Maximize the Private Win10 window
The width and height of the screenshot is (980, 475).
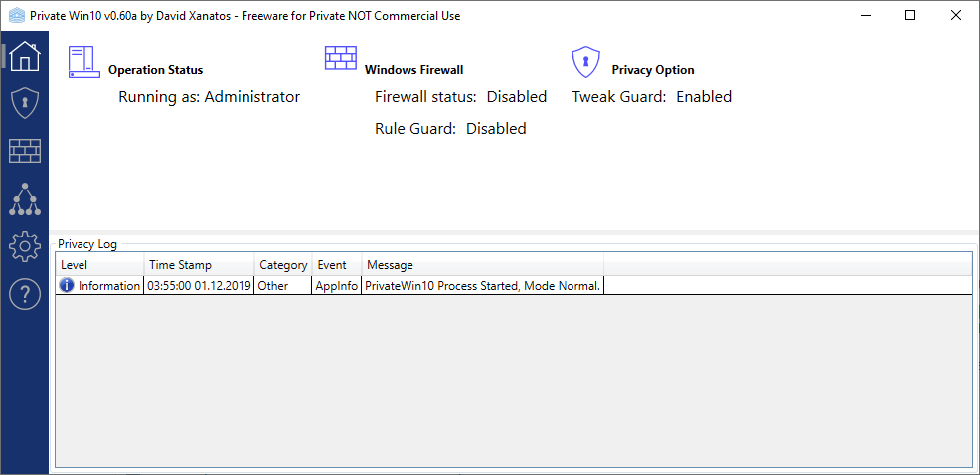(x=910, y=16)
